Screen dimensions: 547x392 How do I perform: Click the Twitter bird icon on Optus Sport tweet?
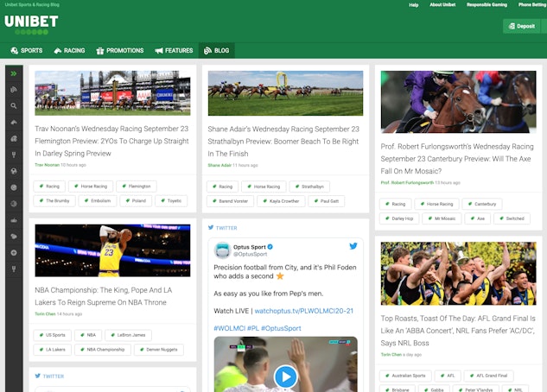click(x=353, y=247)
